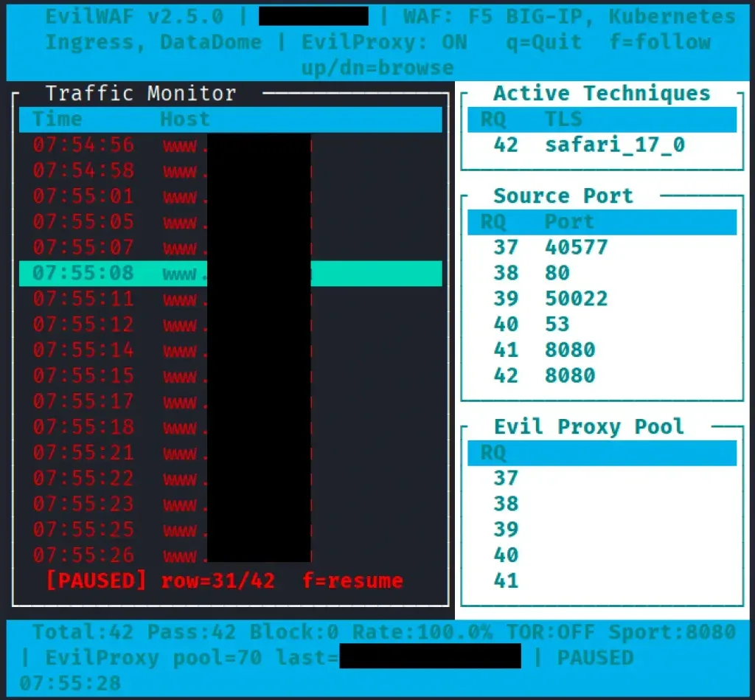Click the Evil Proxy Pool panel title
The image size is (755, 700).
(589, 427)
